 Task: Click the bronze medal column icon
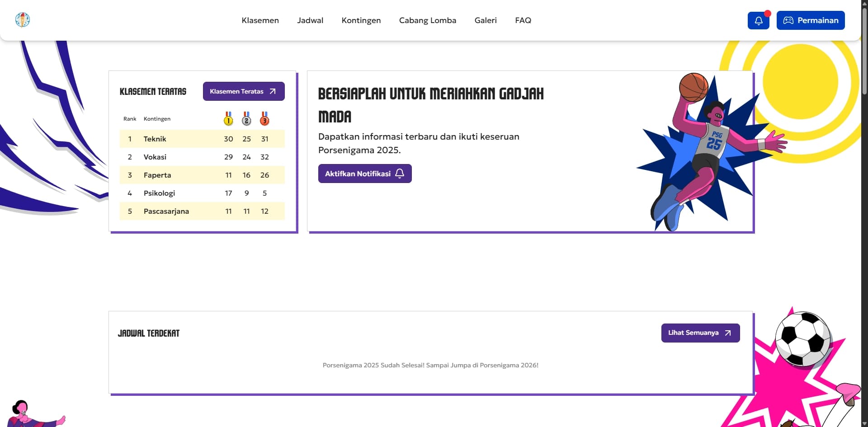pos(264,119)
